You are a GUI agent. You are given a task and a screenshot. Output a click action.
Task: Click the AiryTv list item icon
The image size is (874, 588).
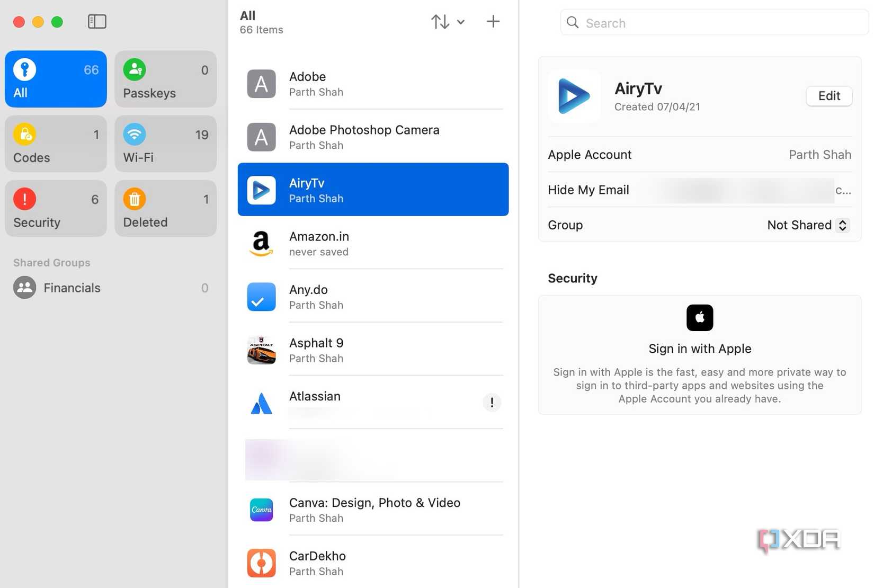(262, 190)
